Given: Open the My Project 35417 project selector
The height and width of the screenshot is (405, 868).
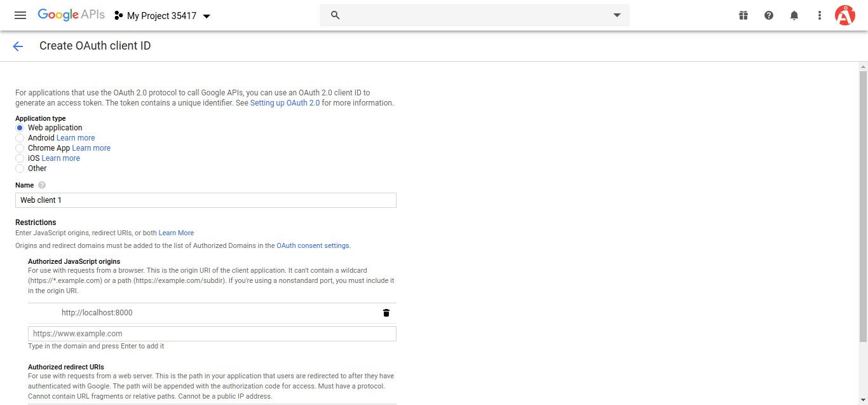Looking at the screenshot, I should click(x=162, y=15).
